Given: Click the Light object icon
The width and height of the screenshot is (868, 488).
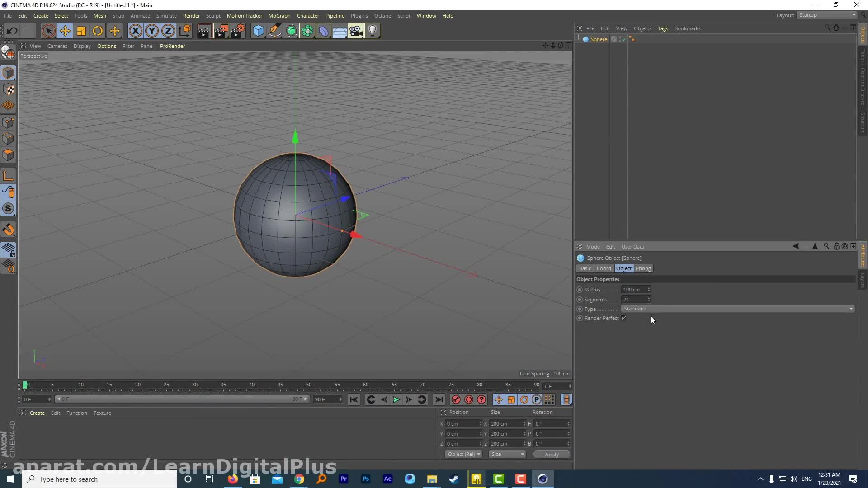Looking at the screenshot, I should point(372,31).
